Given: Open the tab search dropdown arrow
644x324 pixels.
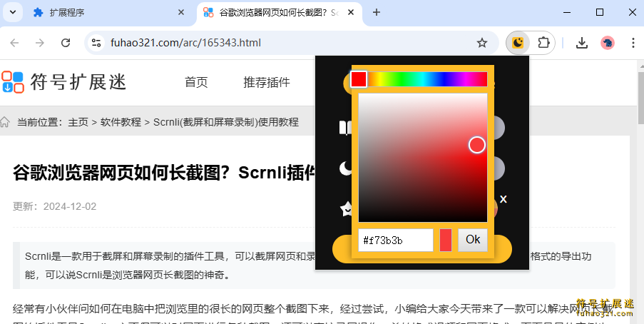Looking at the screenshot, I should click(x=13, y=12).
